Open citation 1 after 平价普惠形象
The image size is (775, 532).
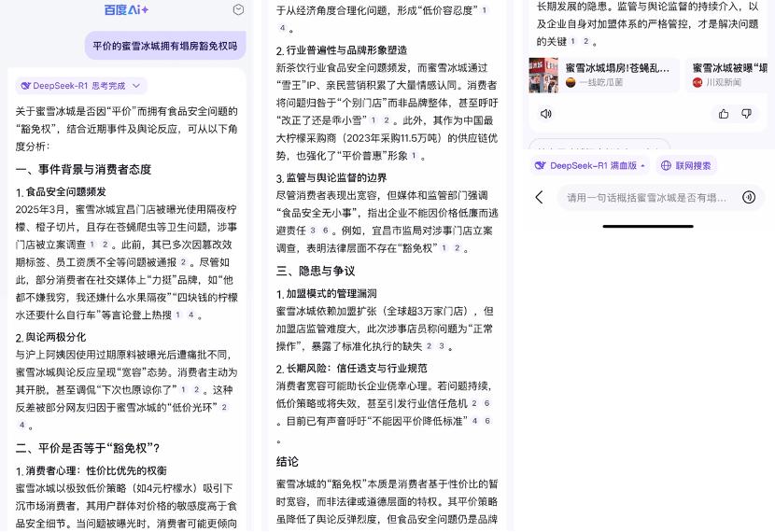click(x=414, y=156)
